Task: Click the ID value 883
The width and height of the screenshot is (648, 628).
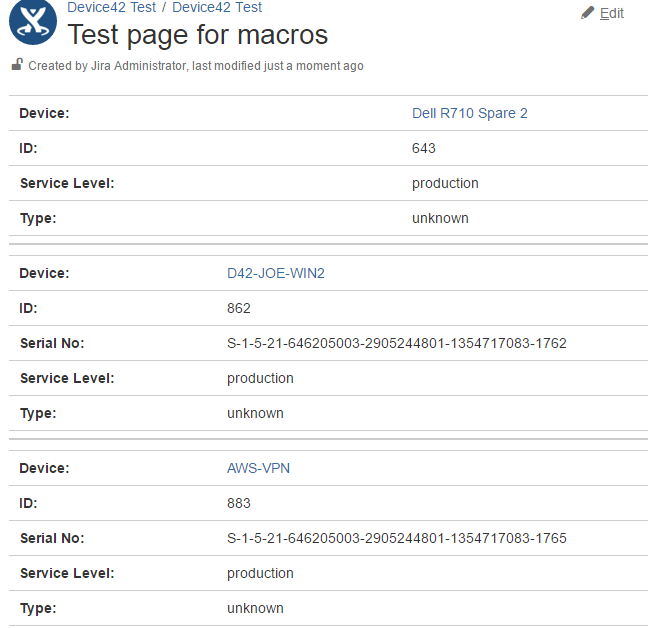Action: (239, 503)
